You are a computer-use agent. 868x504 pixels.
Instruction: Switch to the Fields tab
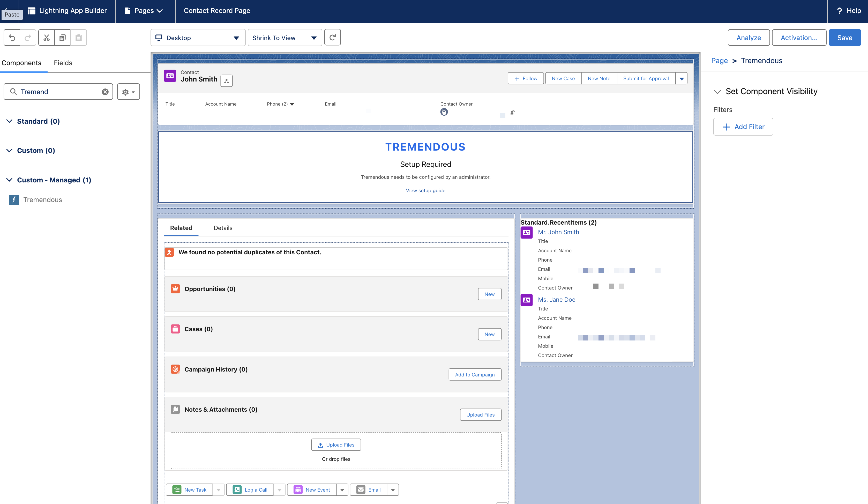click(x=63, y=63)
